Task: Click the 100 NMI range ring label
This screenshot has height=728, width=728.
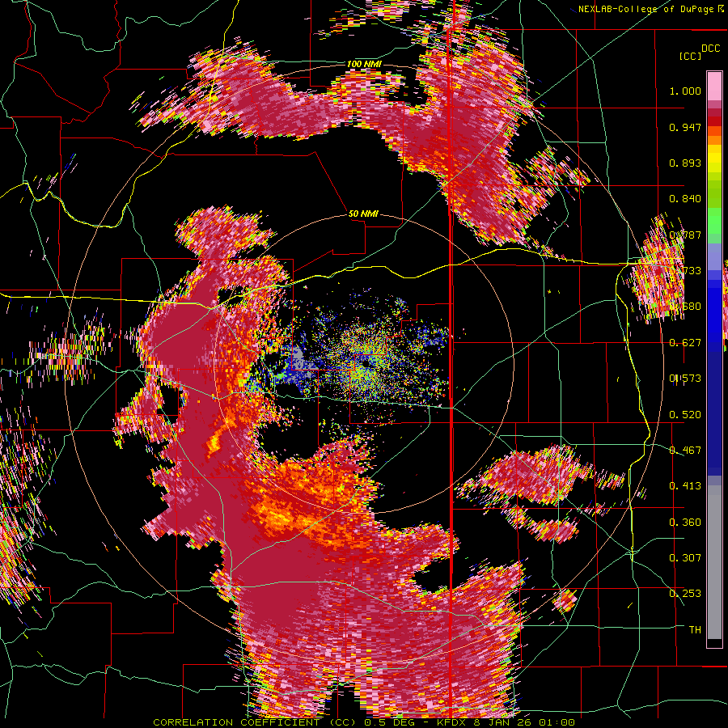Action: [364, 64]
